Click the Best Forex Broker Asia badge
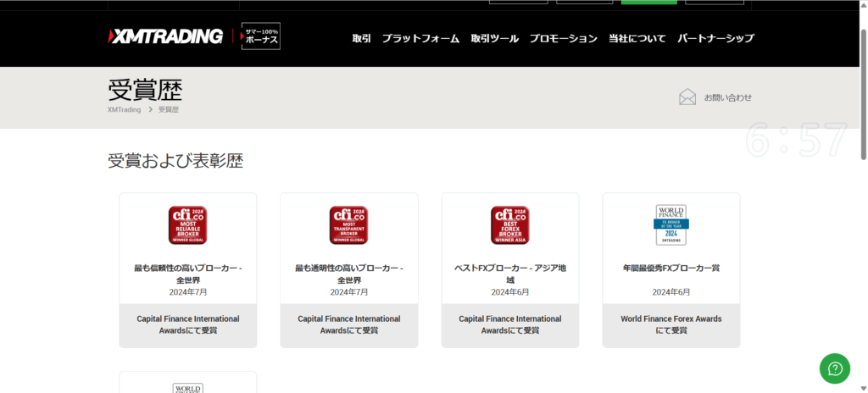 509,225
